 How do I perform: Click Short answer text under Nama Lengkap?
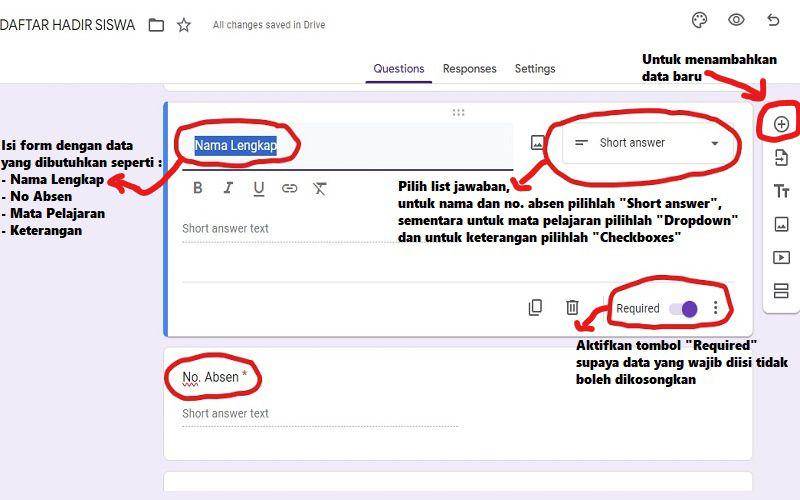[226, 229]
